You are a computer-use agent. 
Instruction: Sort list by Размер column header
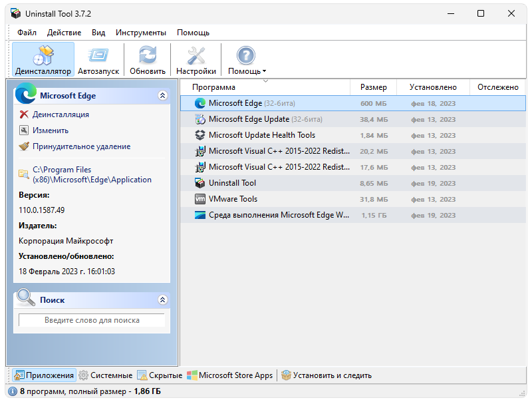(373, 87)
